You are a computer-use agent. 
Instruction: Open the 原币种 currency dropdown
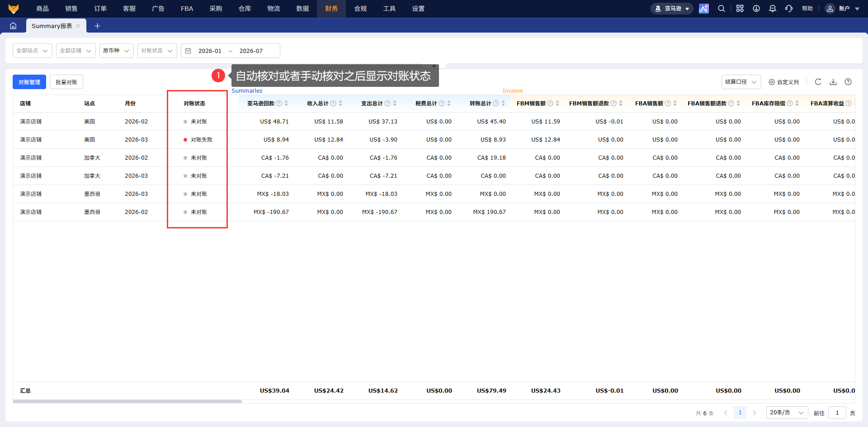117,51
